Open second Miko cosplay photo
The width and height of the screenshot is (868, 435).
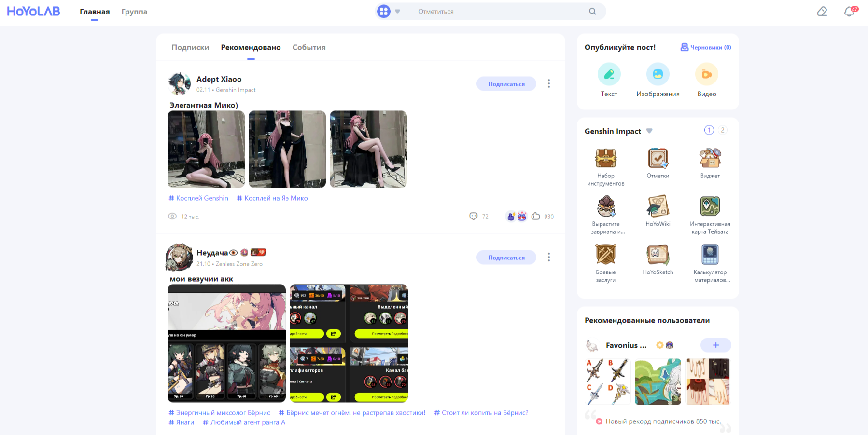tap(287, 149)
